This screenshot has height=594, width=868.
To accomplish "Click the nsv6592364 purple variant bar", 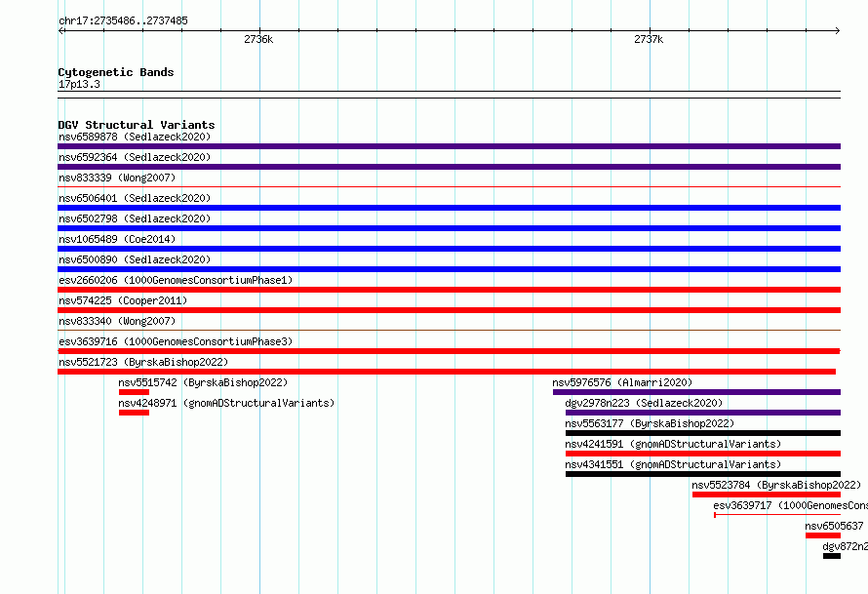I will click(x=449, y=167).
